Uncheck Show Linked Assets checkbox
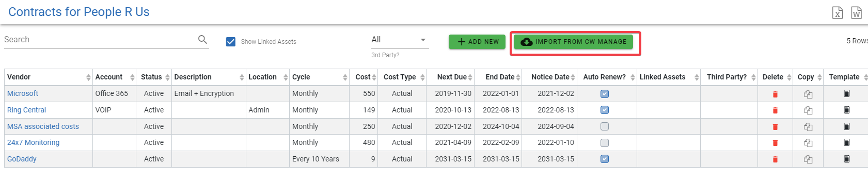Viewport: 868px width, 196px height. [231, 42]
